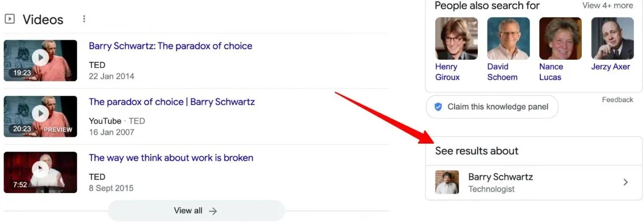Open the Nance Lucas name link
644x224 pixels.
click(551, 72)
